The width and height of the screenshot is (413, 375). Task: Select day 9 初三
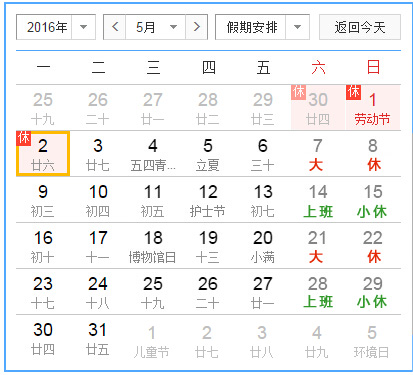(x=43, y=200)
